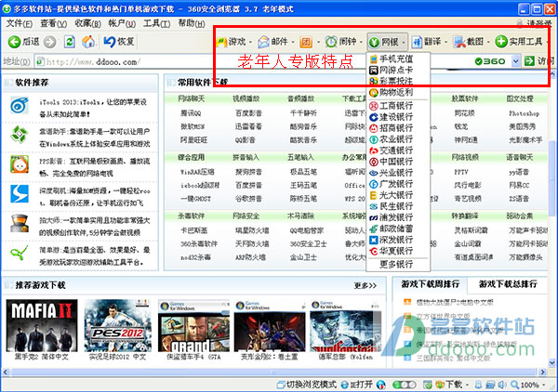The height and width of the screenshot is (392, 558).
Task: Open the 实用工具 utilities button
Action: (519, 42)
